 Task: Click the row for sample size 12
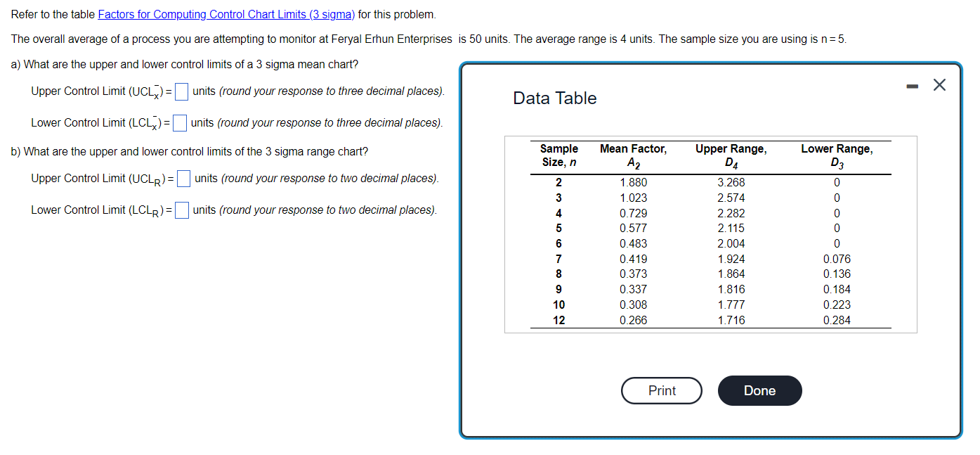tap(559, 319)
